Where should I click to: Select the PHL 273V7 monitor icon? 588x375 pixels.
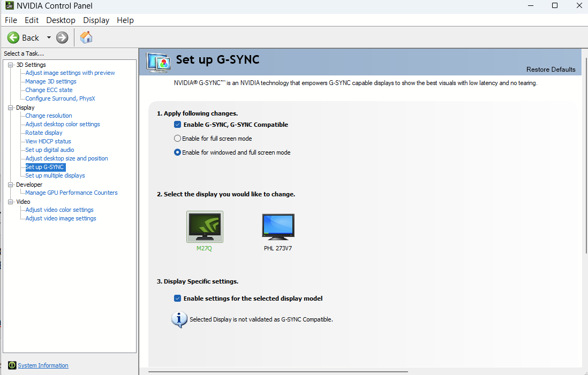tap(278, 227)
